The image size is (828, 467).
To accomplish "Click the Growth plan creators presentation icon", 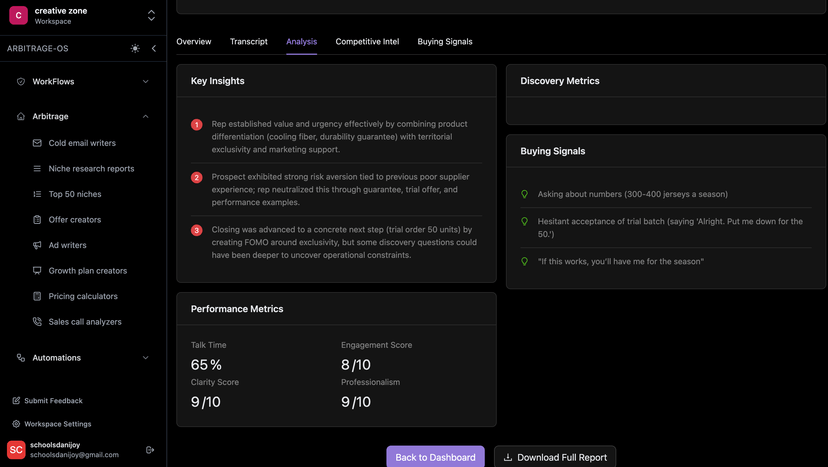I will pos(37,270).
